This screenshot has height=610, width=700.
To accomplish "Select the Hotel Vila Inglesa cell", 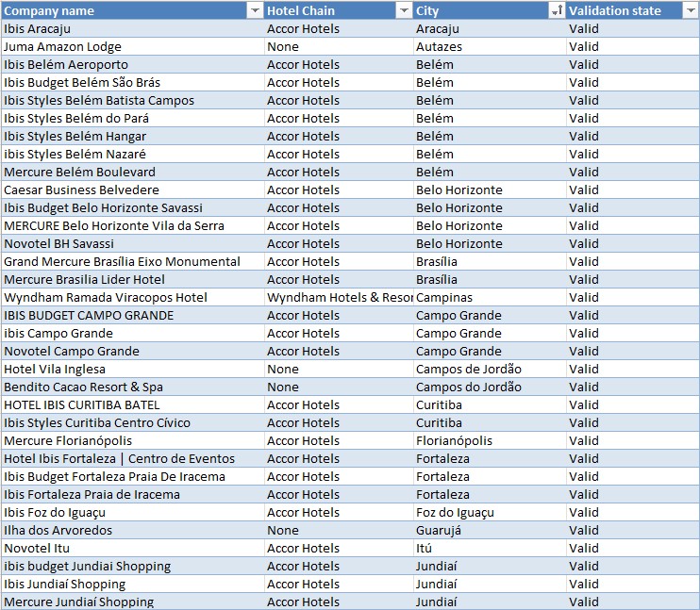I will pyautogui.click(x=55, y=369).
